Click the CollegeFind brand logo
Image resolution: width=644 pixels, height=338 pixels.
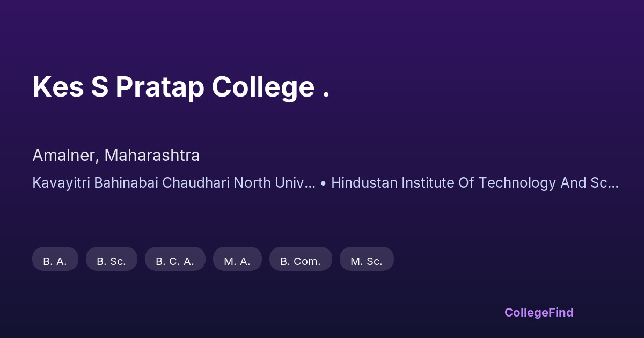pos(539,312)
